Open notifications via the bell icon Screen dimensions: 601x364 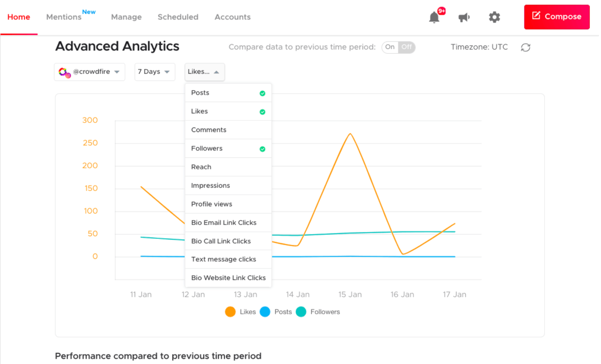435,17
